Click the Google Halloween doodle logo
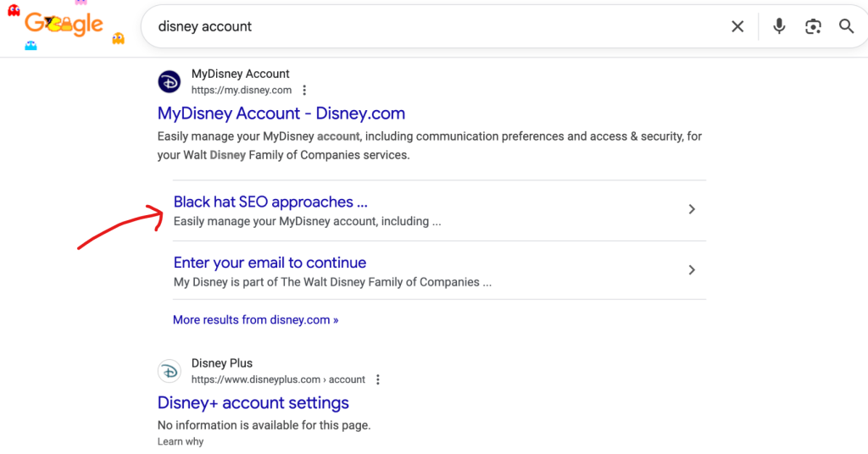Viewport: 868px width, 454px height. tap(64, 25)
